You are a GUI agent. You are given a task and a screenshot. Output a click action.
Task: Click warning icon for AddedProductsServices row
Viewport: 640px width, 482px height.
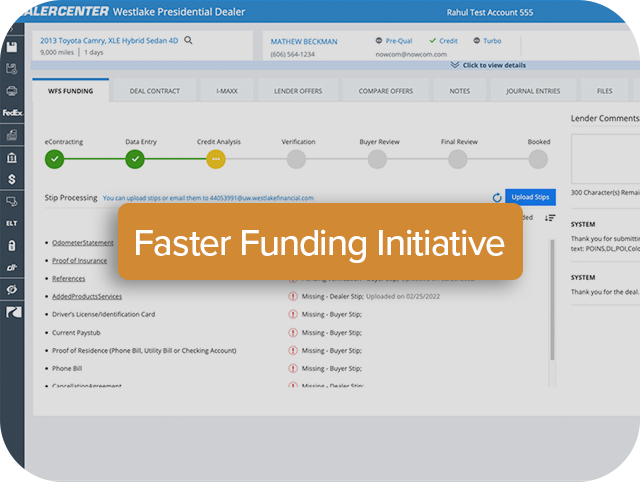tap(293, 296)
